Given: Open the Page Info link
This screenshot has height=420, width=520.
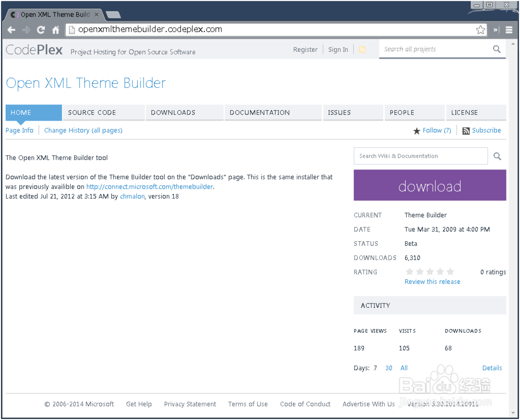Looking at the screenshot, I should point(19,130).
